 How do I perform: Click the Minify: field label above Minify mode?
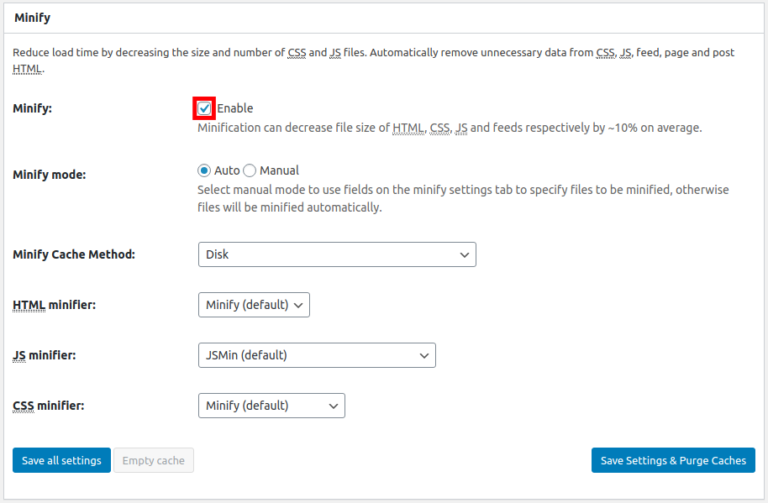tap(32, 108)
